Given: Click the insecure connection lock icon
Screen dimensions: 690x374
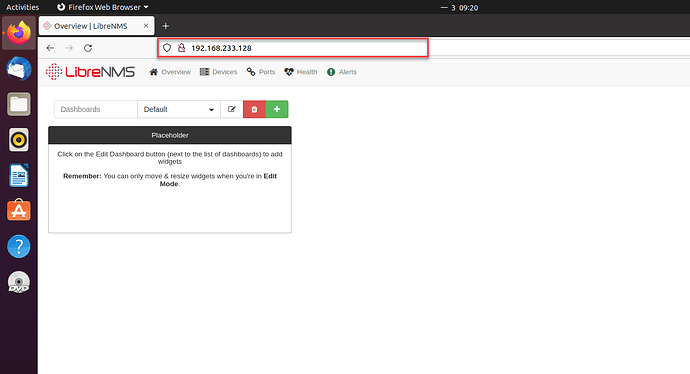Looking at the screenshot, I should click(181, 48).
